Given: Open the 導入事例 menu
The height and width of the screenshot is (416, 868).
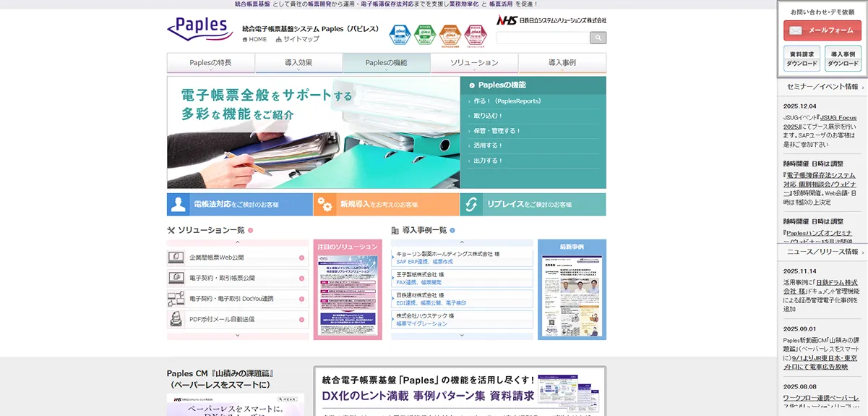Looking at the screenshot, I should click(562, 63).
